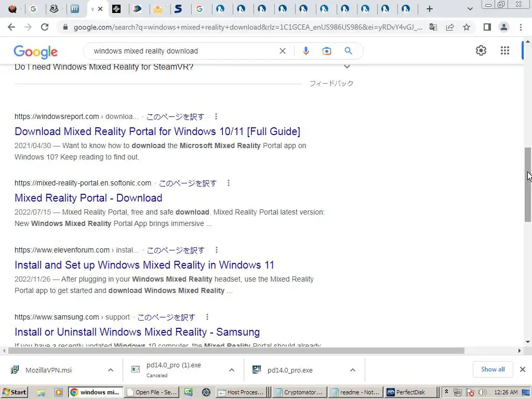The image size is (532, 399).
Task: Translate the softonic result page
Action: 188,183
